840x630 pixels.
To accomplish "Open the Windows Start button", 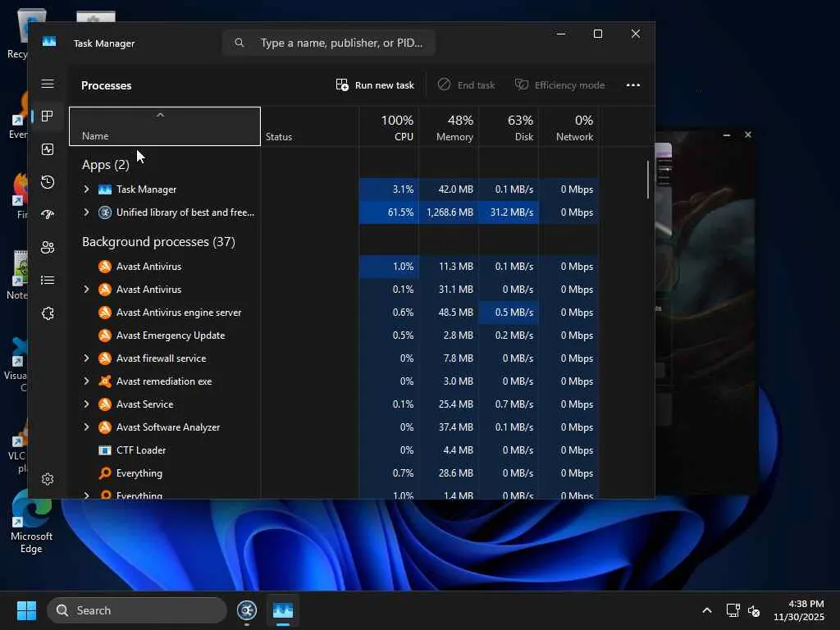I will (26, 610).
